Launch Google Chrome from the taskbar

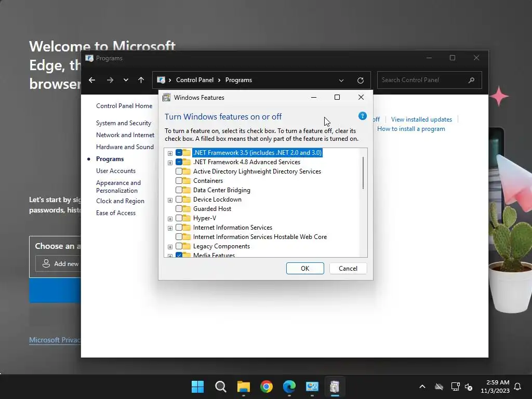coord(267,387)
